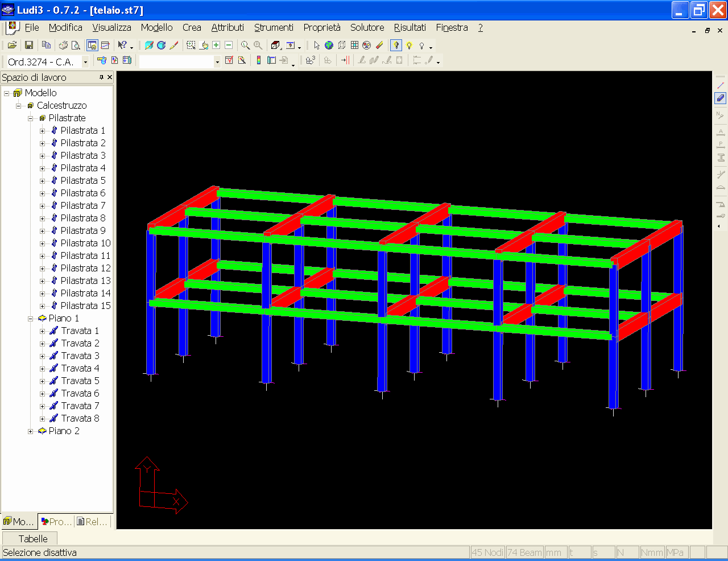Open the Strumenti menu
728x561 pixels.
[x=274, y=27]
